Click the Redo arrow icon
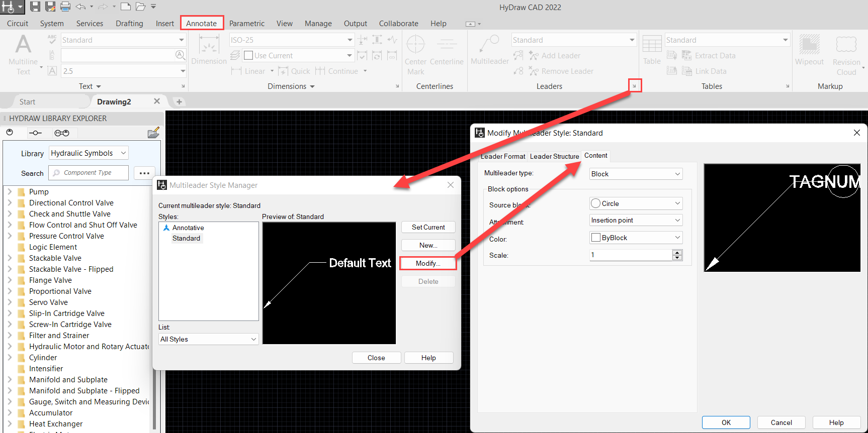Image resolution: width=868 pixels, height=433 pixels. (103, 7)
